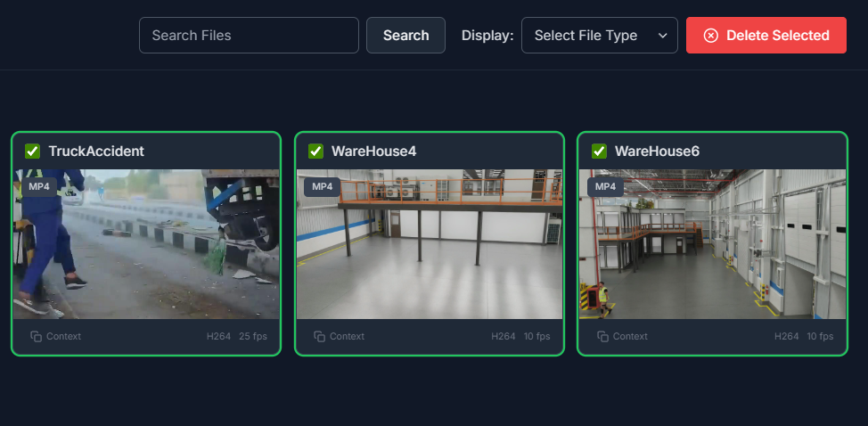Click the circled X icon in Delete Selected
The height and width of the screenshot is (426, 868).
710,36
